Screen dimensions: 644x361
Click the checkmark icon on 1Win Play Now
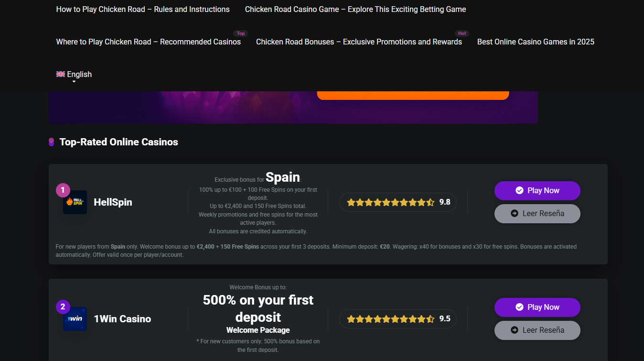[x=519, y=307]
